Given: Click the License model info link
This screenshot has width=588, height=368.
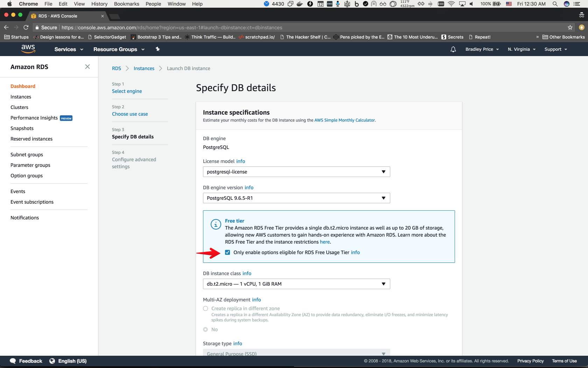Looking at the screenshot, I should point(240,161).
